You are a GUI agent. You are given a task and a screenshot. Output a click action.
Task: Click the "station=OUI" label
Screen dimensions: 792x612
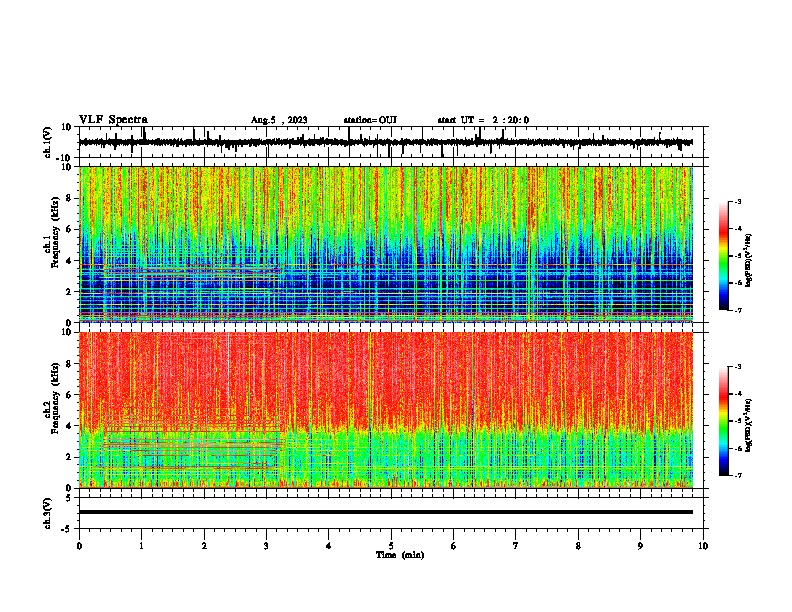tap(370, 120)
